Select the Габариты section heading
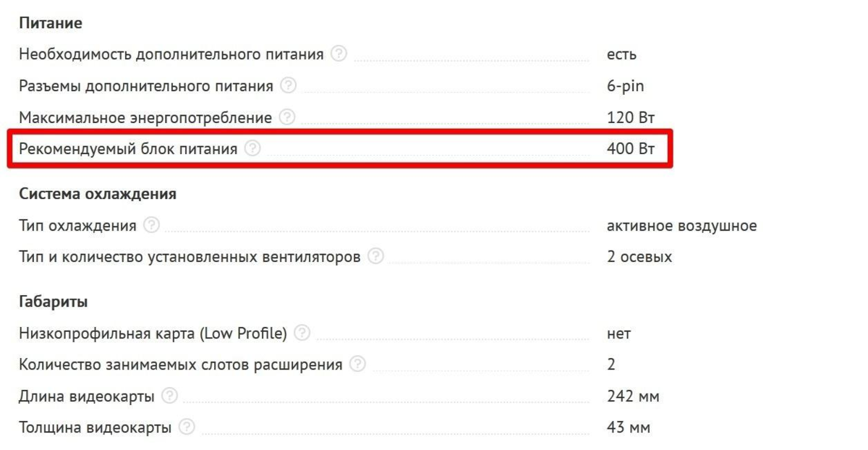868x450 pixels. tap(54, 302)
